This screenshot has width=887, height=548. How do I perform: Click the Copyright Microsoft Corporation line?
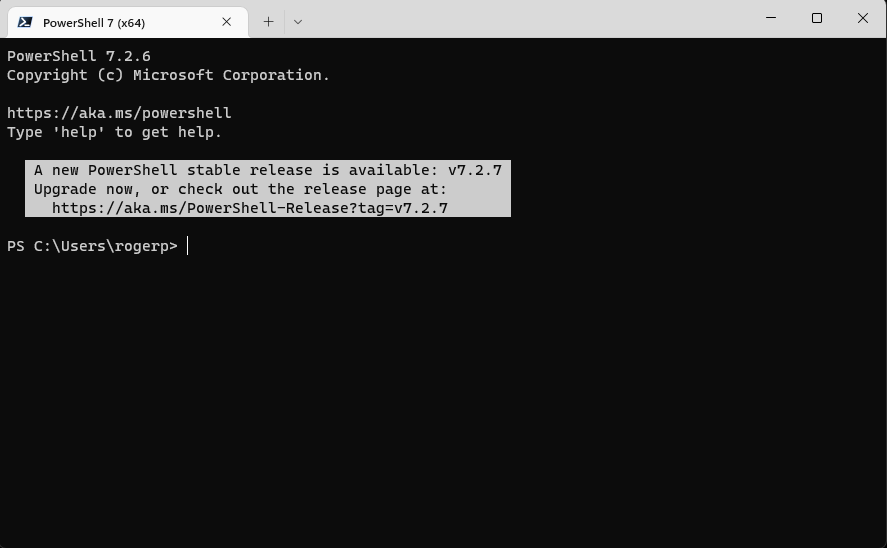pyautogui.click(x=168, y=75)
